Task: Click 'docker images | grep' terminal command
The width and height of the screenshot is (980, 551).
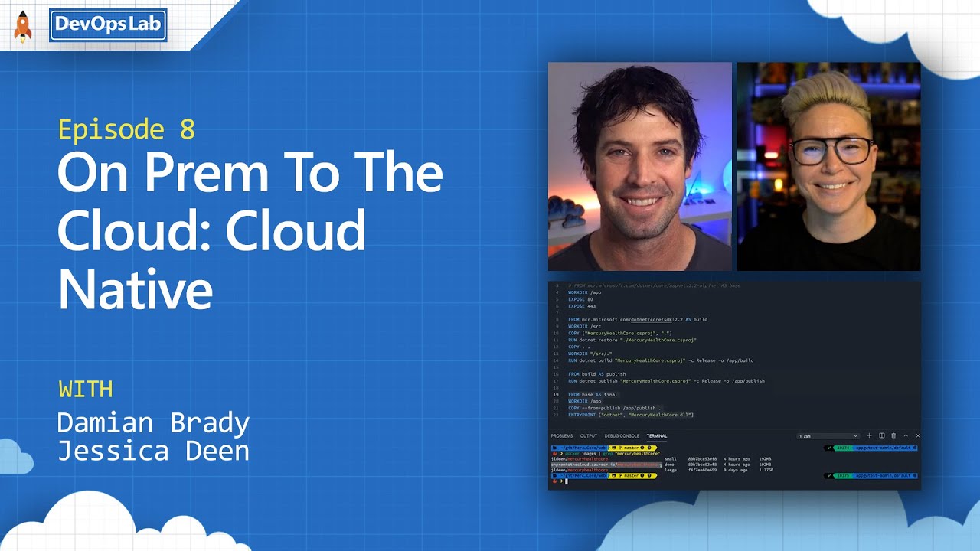Action: (x=612, y=454)
